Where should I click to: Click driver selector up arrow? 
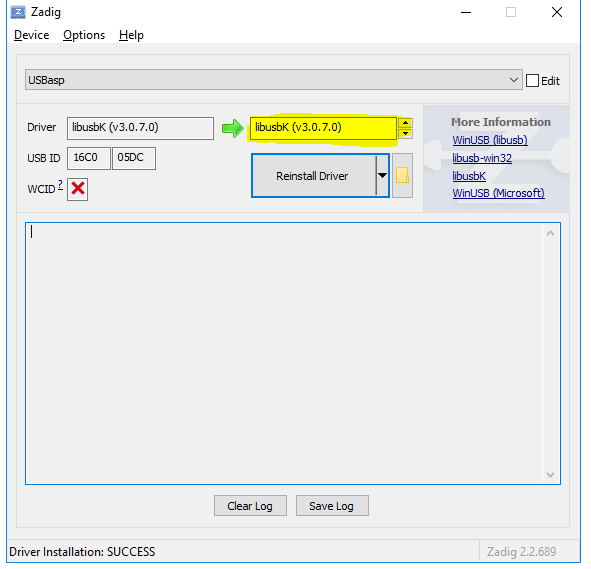coord(405,123)
